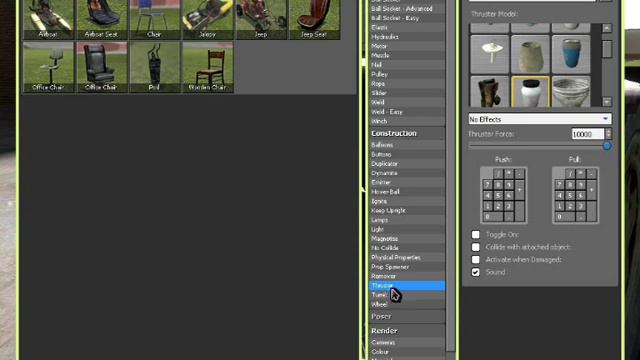Select the Hydraulics tool
Image resolution: width=640 pixels, height=360 pixels.
407,37
